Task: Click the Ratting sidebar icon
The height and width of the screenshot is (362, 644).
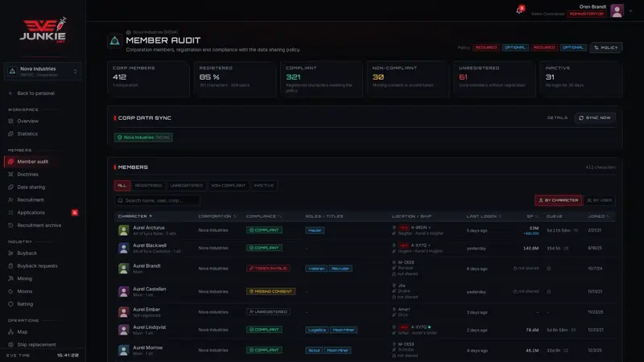Action: pos(10,304)
